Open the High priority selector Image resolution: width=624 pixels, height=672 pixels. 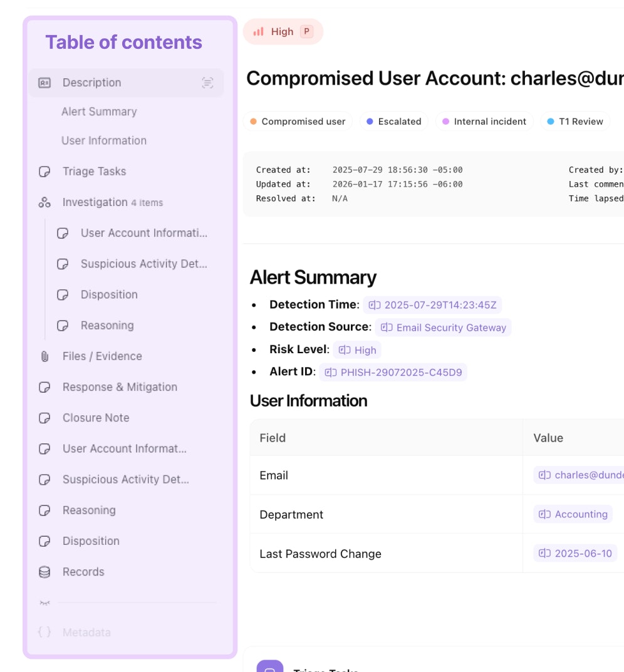click(283, 32)
